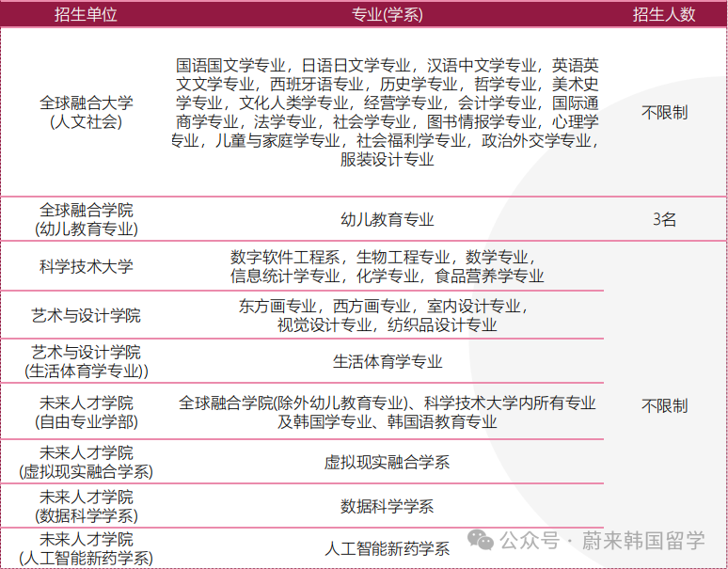Click the 人工智能新药学系 major cell

pos(388,548)
